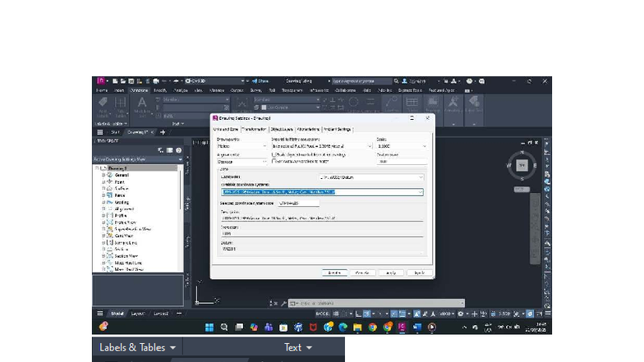Viewport: 644px width, 362px height.
Task: Open Chrome from the Windows taskbar
Action: 372,327
